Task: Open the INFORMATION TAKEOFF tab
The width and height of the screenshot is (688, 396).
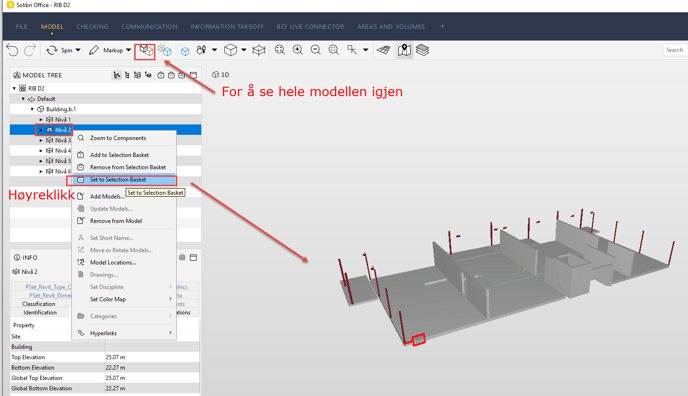Action: [x=227, y=27]
